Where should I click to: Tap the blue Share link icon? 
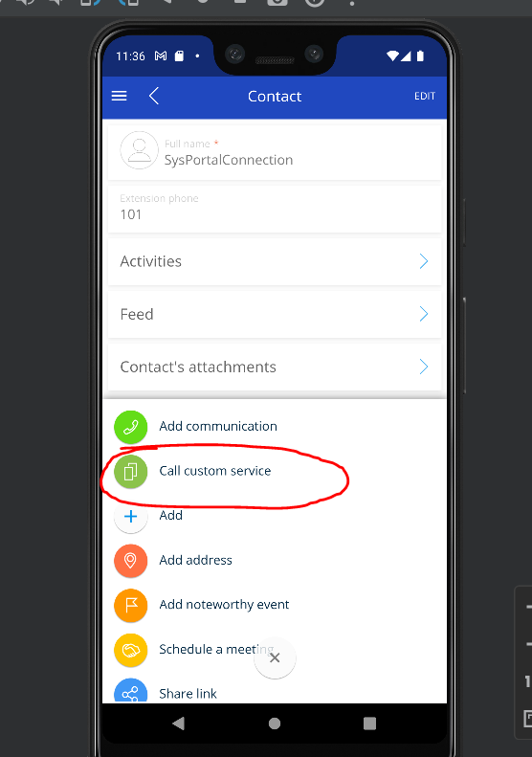(130, 691)
